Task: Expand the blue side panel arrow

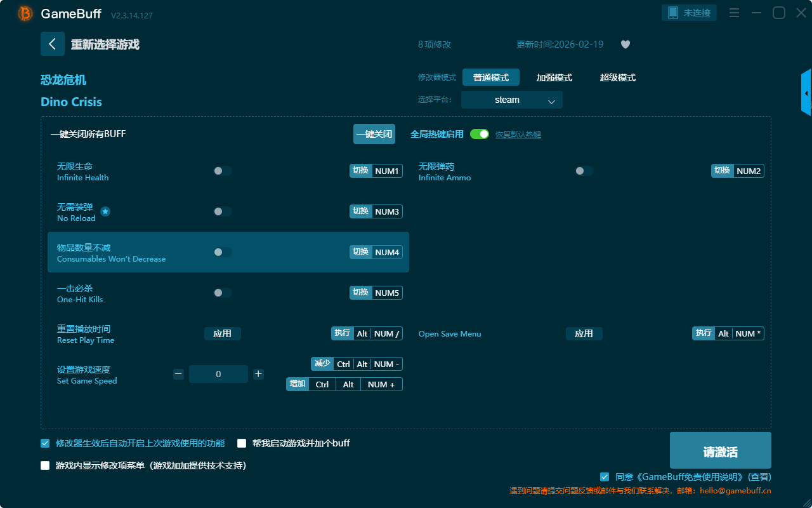Action: (x=806, y=93)
